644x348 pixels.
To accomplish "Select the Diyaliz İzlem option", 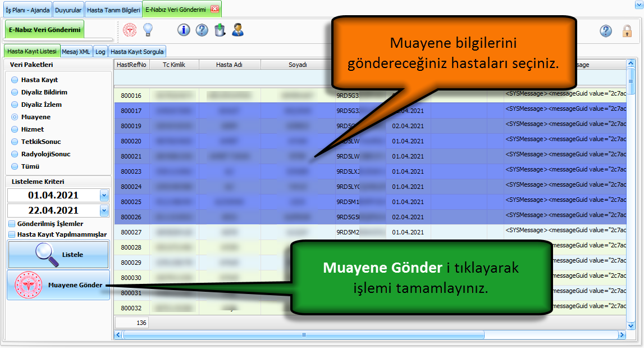I will tap(15, 105).
